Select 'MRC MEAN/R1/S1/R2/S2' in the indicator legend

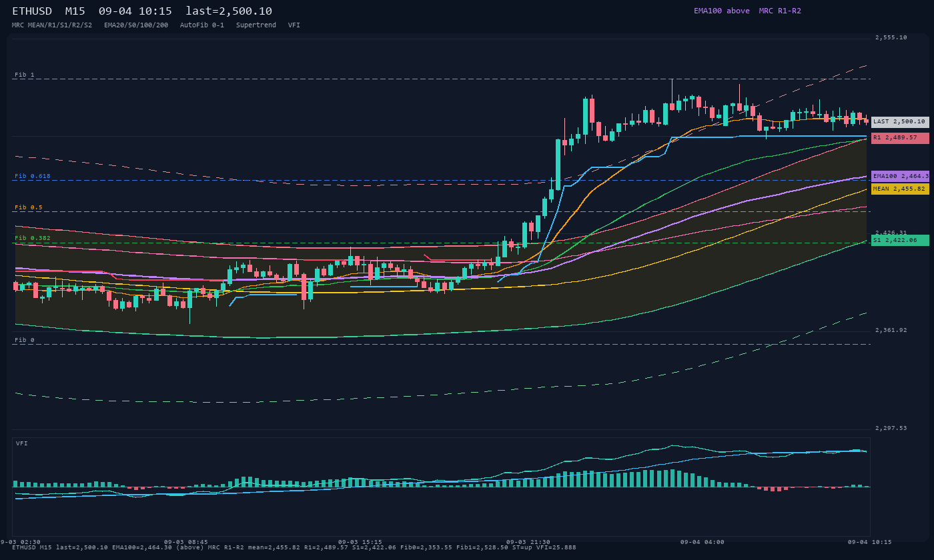pyautogui.click(x=52, y=25)
